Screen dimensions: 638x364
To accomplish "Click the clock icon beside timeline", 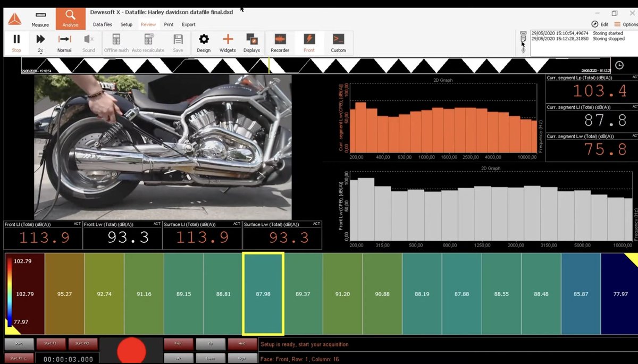I will (x=619, y=65).
